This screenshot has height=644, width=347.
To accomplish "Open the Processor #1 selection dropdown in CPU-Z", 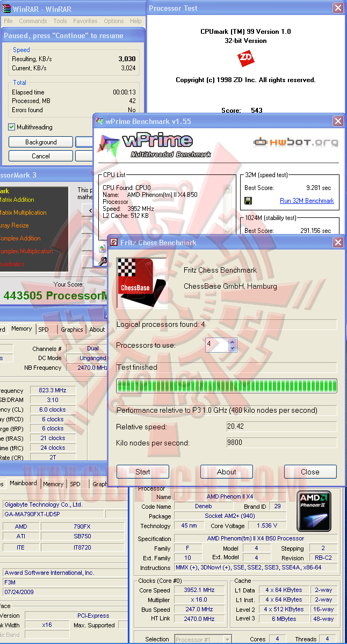I will (227, 639).
